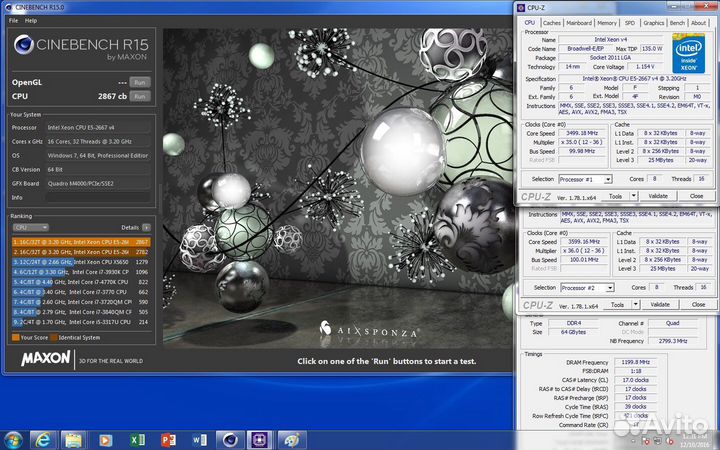This screenshot has width=720, height=450.
Task: Switch to the Memory tab in CPU-Z
Action: click(x=606, y=22)
